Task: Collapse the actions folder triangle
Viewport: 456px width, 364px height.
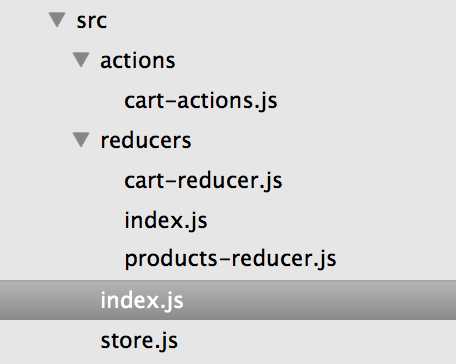Action: pos(81,60)
